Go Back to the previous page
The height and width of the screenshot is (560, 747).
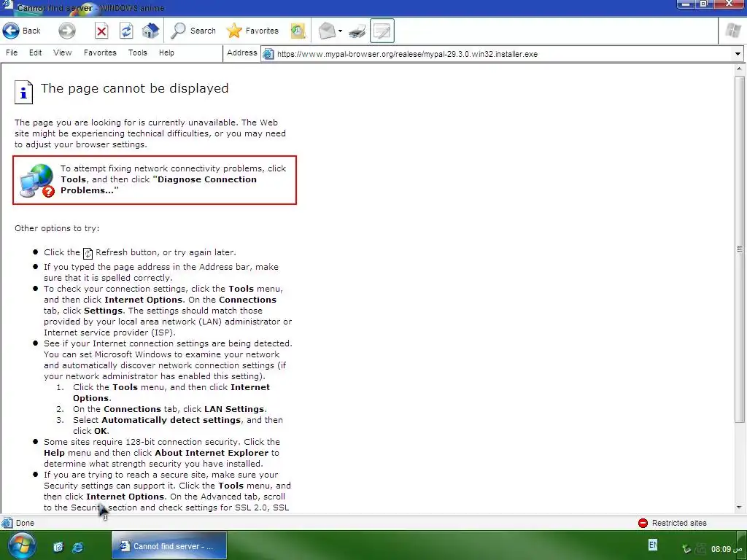click(22, 31)
